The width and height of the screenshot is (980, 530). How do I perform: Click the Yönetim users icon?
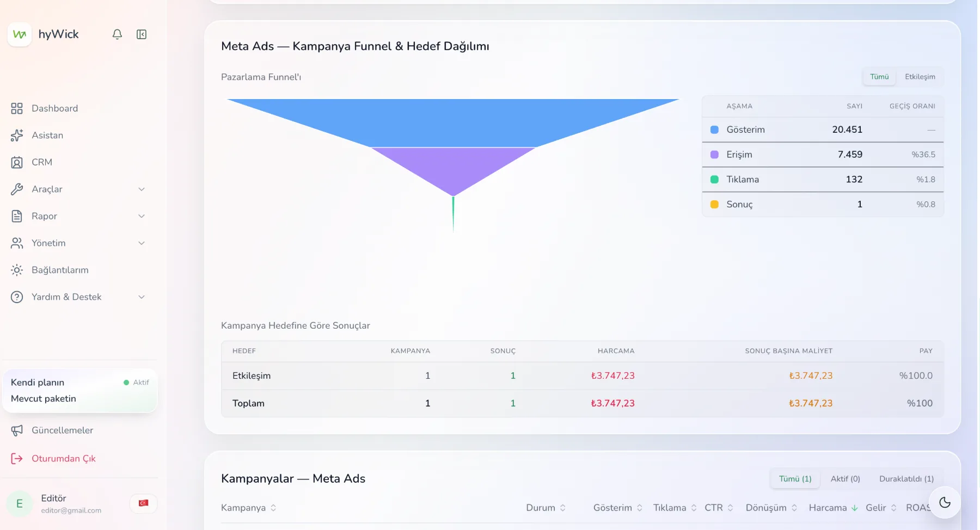click(x=17, y=243)
